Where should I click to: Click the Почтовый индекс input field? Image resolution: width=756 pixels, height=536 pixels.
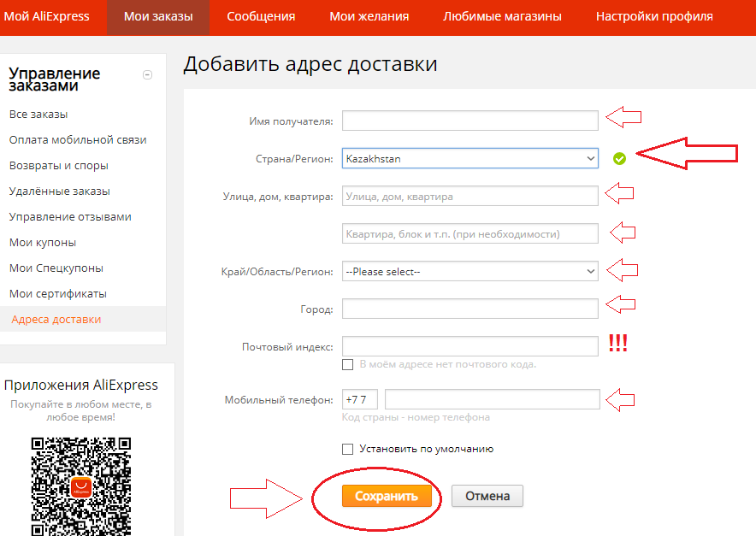point(470,346)
